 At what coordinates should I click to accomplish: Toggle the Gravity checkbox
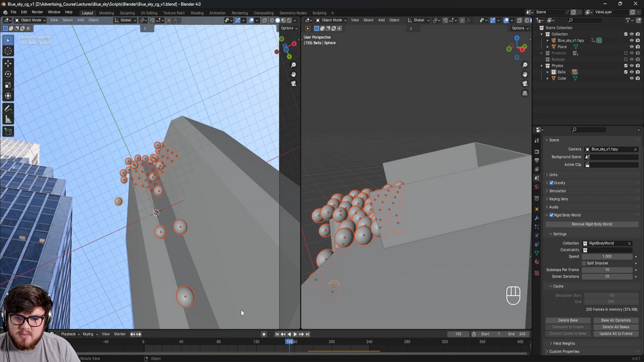[x=551, y=183]
